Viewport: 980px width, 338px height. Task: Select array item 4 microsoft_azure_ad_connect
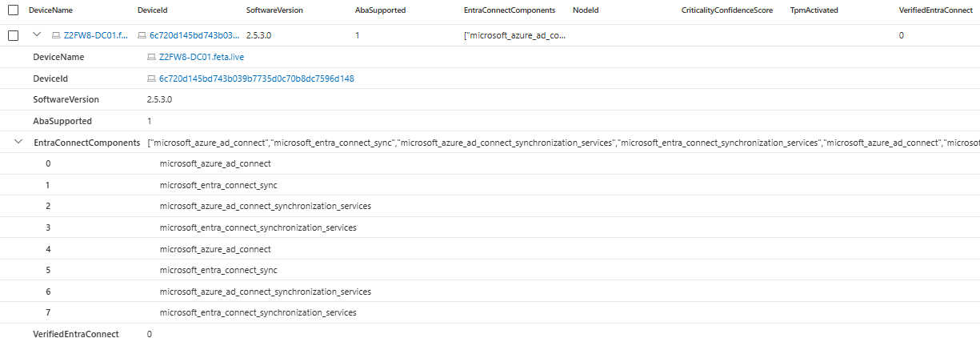[215, 249]
